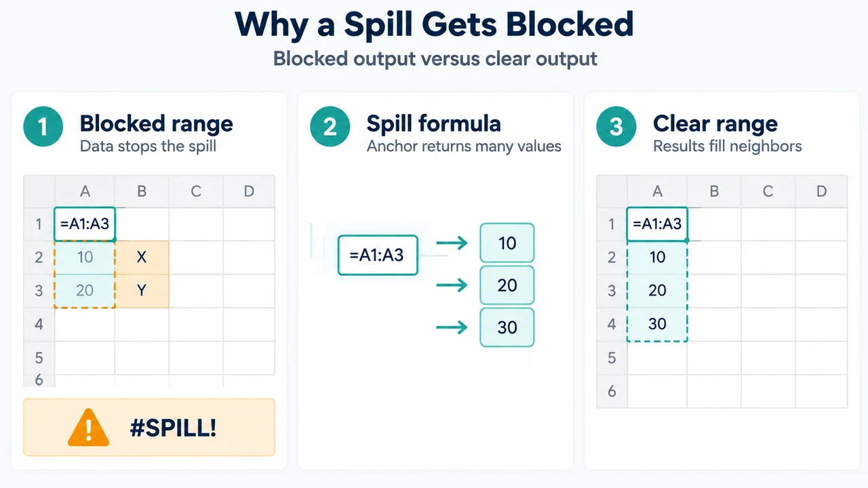Select orange blocking cell containing X
Image resolution: width=868 pixels, height=488 pixels.
tap(142, 258)
